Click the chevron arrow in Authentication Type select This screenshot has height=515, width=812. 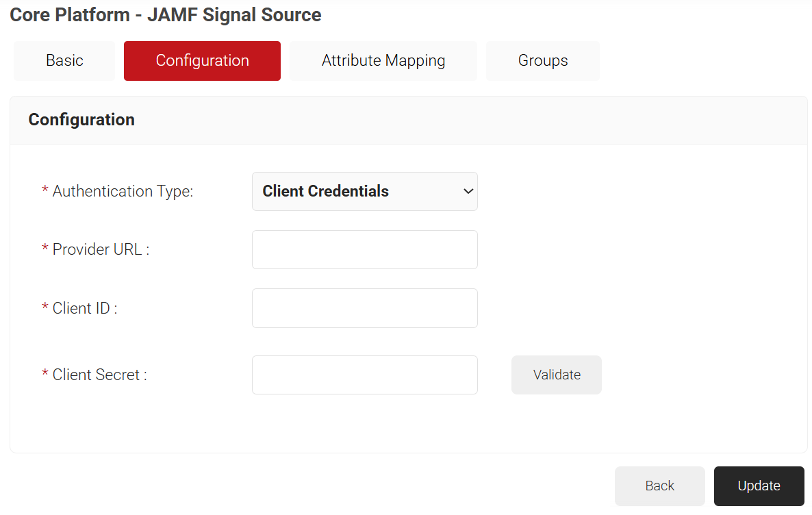468,191
